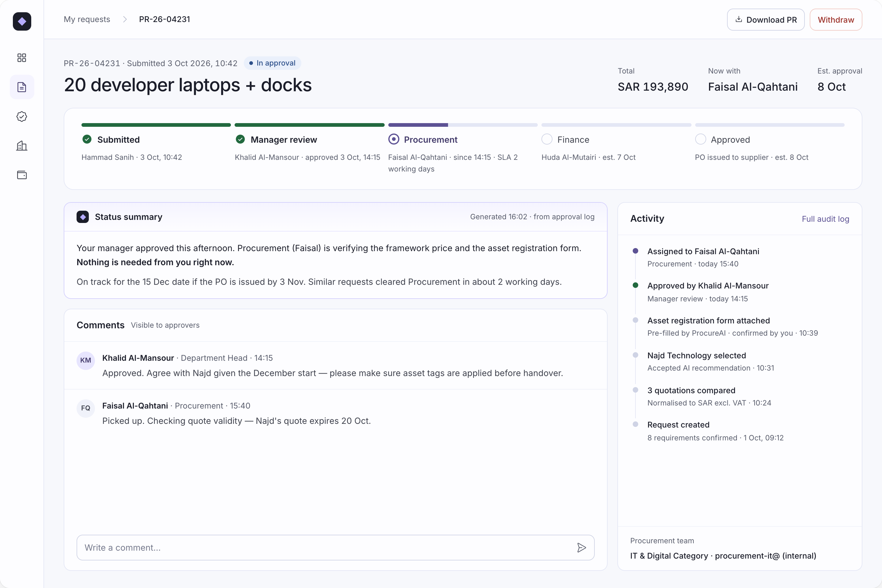The image size is (882, 588).
Task: Withdraw this purchase request
Action: (x=836, y=20)
